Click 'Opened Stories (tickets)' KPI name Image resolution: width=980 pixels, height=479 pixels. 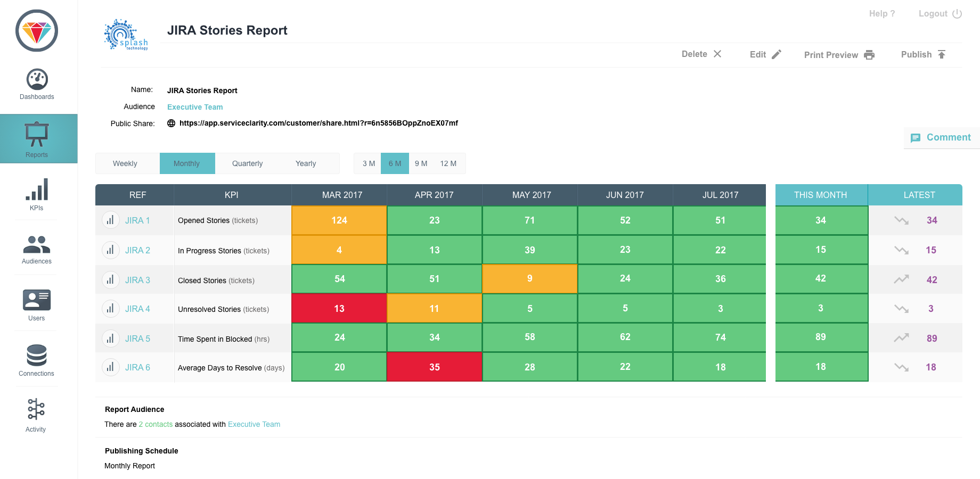tap(218, 220)
